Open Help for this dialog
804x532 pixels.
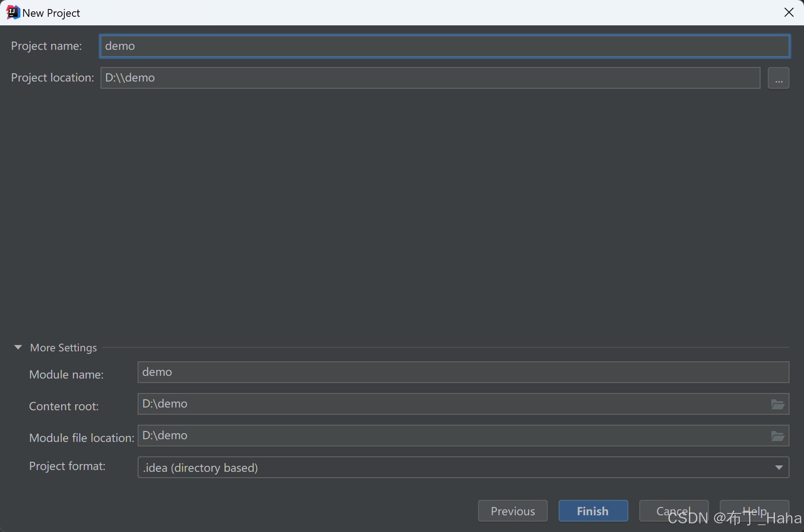pyautogui.click(x=754, y=511)
